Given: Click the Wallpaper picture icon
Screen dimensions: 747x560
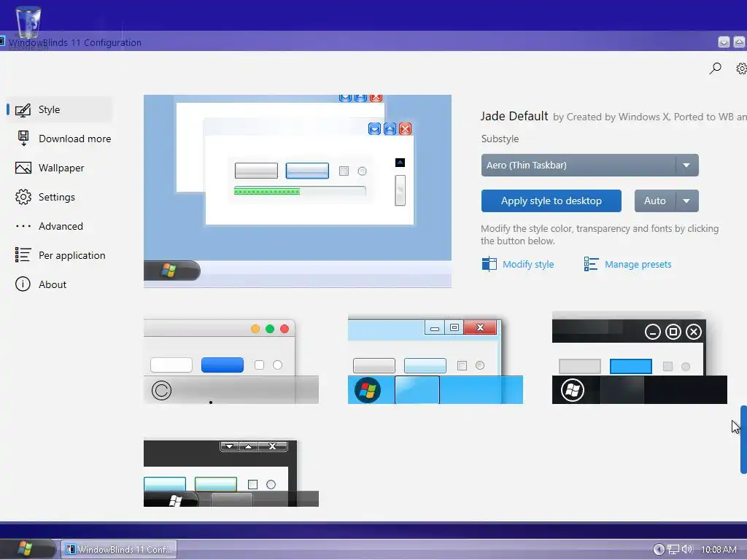Looking at the screenshot, I should [23, 168].
